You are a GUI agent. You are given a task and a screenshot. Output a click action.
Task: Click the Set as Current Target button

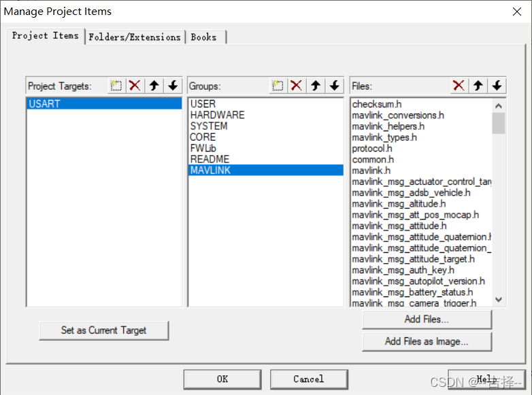pos(104,330)
